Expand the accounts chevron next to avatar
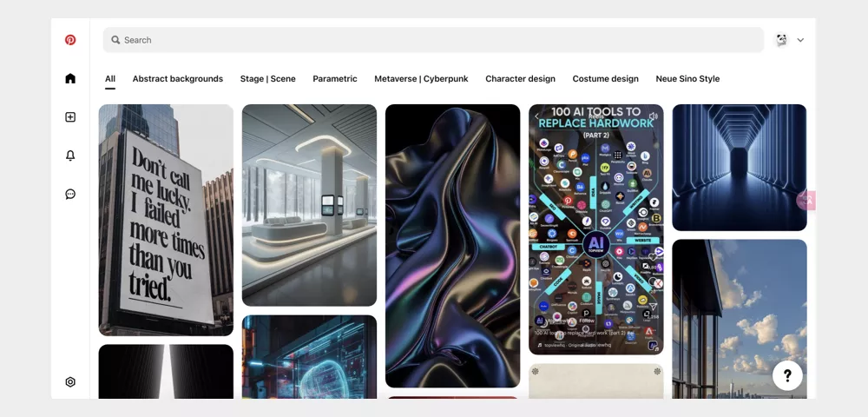The image size is (868, 417). pyautogui.click(x=800, y=40)
